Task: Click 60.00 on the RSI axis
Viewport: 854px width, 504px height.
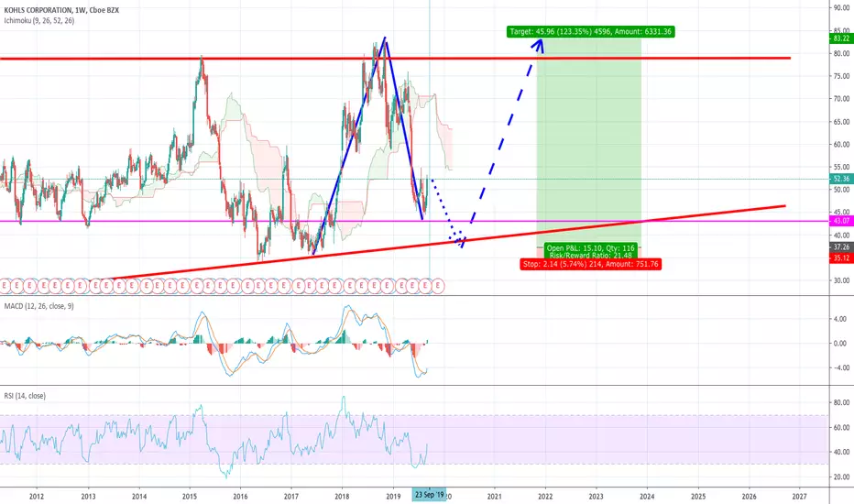Action: tap(841, 428)
